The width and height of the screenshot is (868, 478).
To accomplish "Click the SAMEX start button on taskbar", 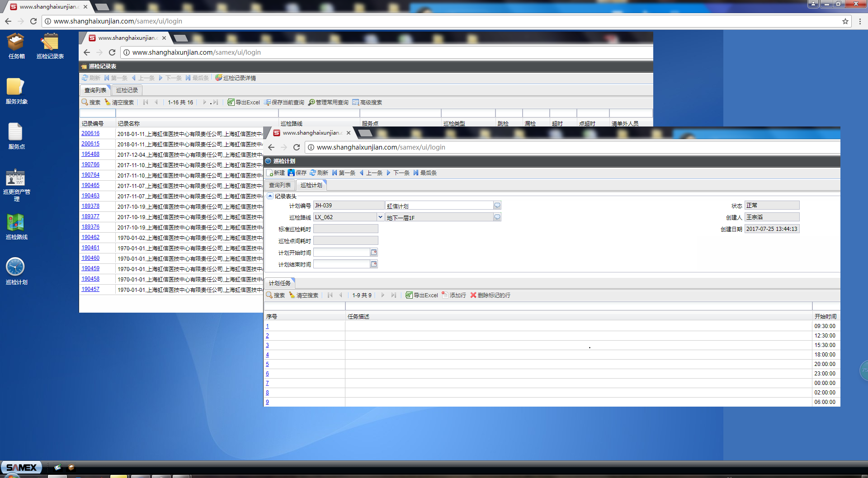I will click(21, 468).
